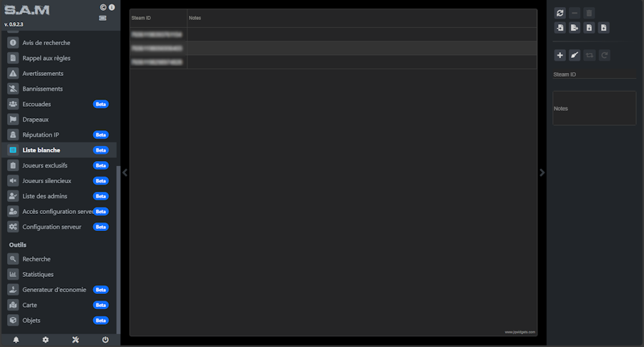
Task: Click the power icon in sidebar footer
Action: 105,339
